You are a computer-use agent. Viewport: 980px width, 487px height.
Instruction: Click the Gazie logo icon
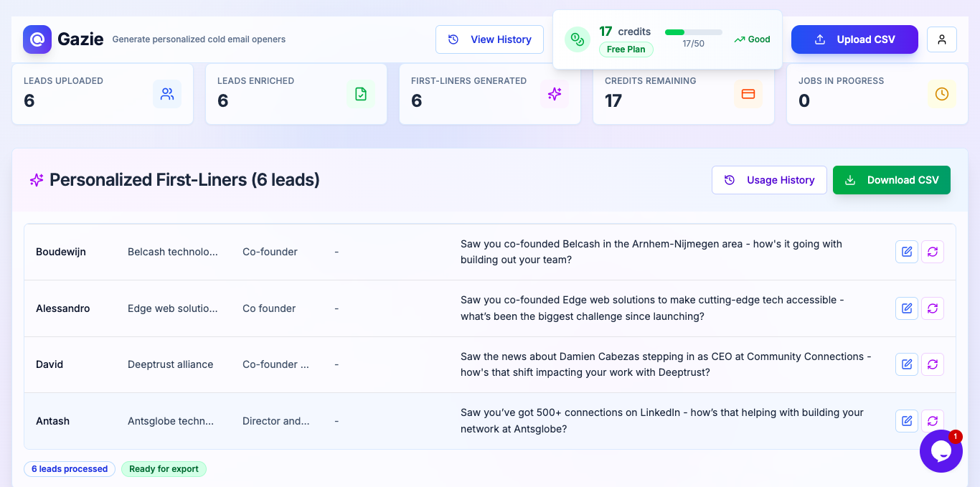37,39
